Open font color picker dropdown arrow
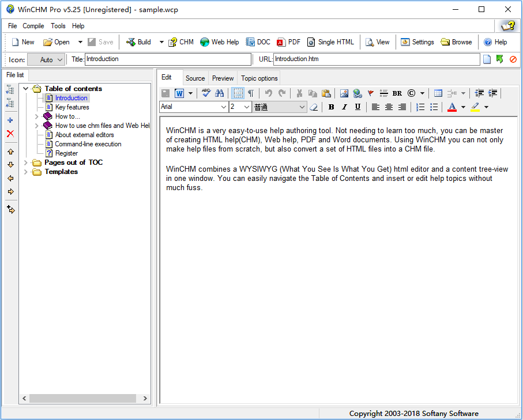The width and height of the screenshot is (523, 420). pyautogui.click(x=463, y=107)
